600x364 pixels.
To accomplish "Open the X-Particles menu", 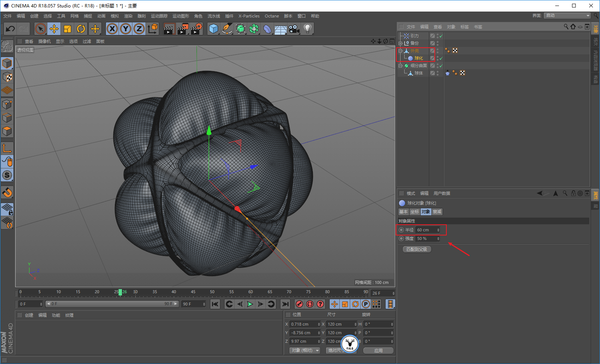I will [x=249, y=16].
